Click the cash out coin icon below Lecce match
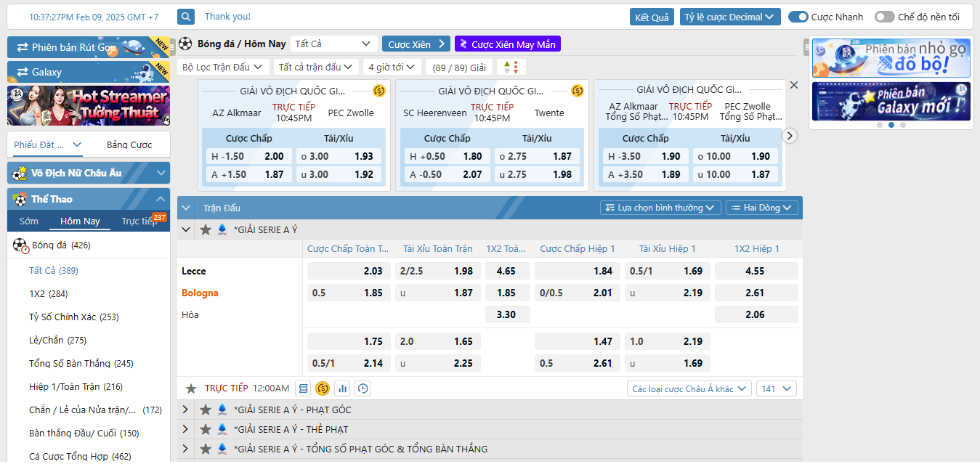 point(323,388)
